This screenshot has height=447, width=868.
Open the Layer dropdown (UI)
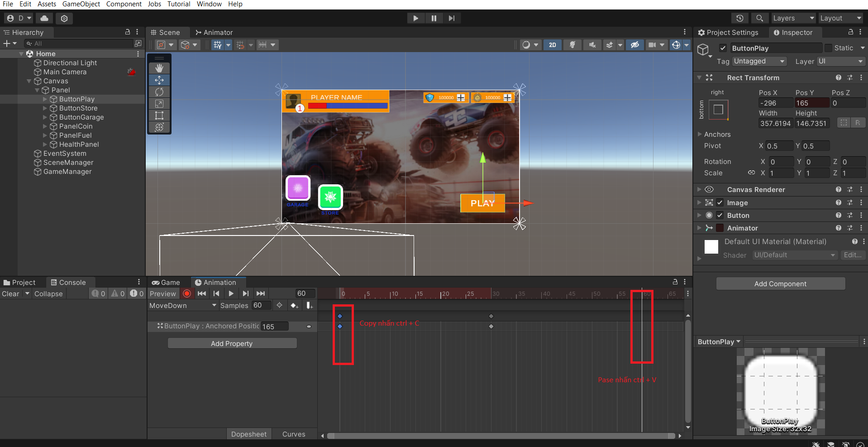[841, 61]
